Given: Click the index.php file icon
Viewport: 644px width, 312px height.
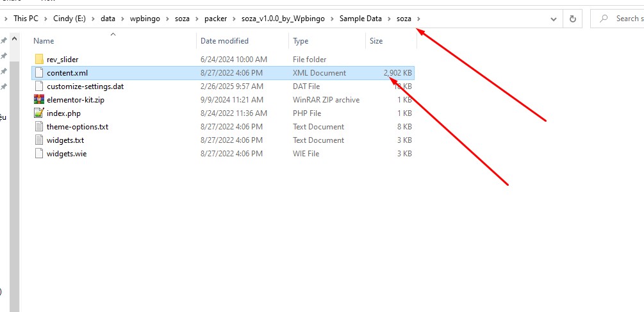Looking at the screenshot, I should coord(39,113).
